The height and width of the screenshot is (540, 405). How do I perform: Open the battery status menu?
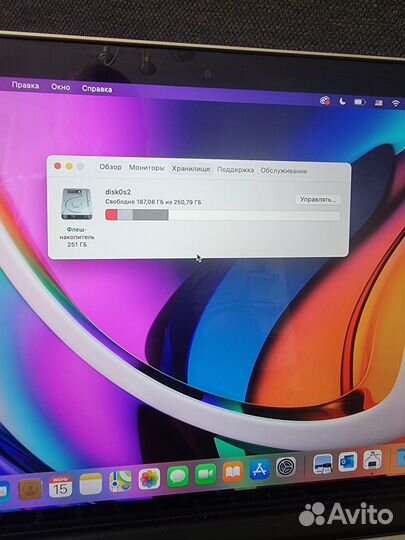pos(360,102)
